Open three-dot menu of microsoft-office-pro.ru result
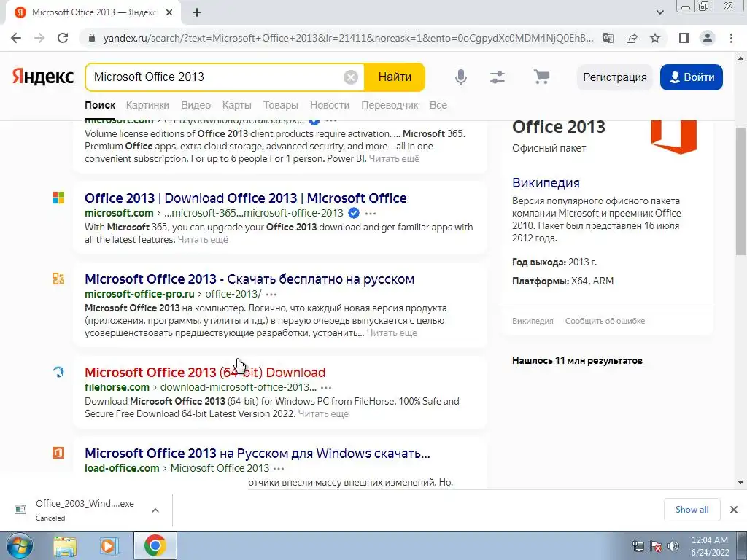The height and width of the screenshot is (560, 747). [271, 295]
